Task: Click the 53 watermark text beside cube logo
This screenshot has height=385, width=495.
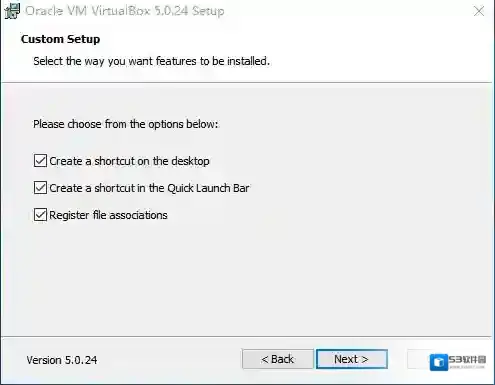Action: pos(467,360)
